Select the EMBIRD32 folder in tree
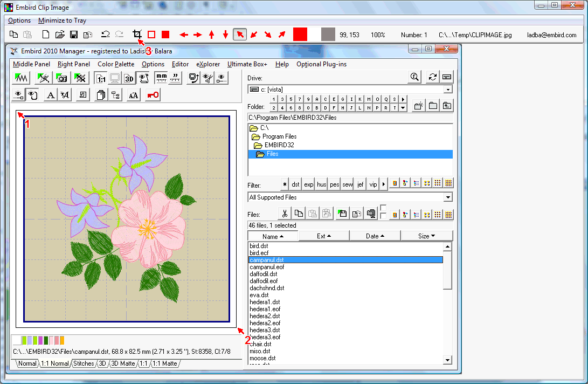Image resolution: width=588 pixels, height=384 pixels. [x=279, y=145]
